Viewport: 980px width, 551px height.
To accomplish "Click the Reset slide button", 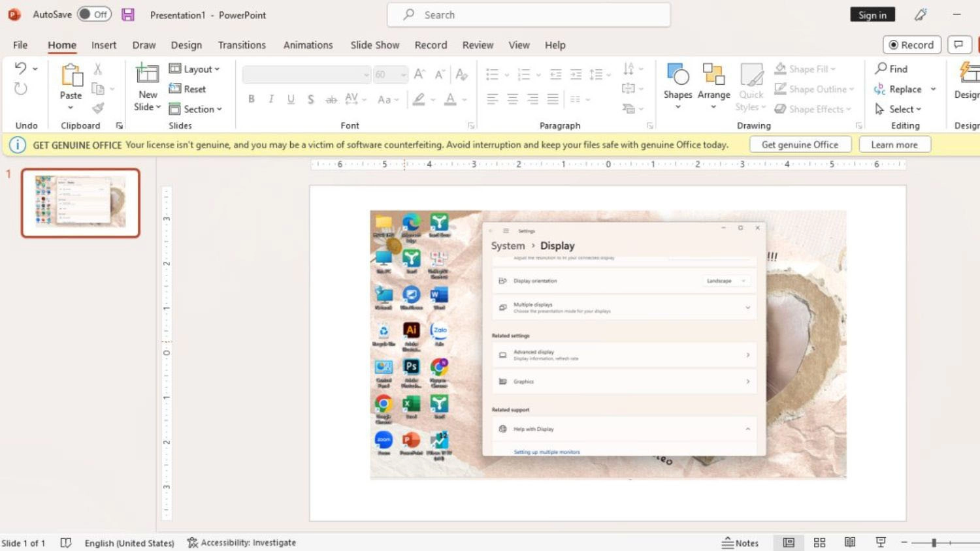I will tap(188, 89).
